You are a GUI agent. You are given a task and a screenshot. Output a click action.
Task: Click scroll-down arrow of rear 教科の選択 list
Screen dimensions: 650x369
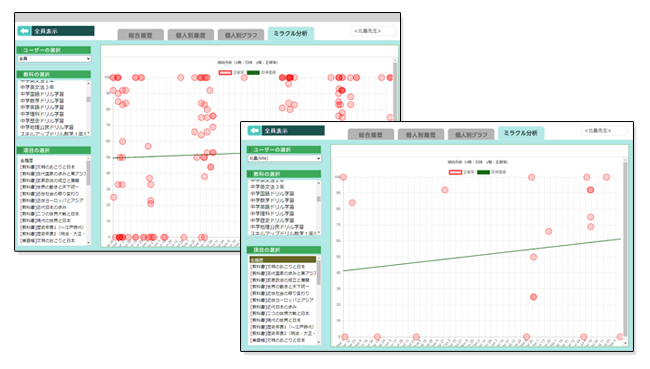pos(88,133)
